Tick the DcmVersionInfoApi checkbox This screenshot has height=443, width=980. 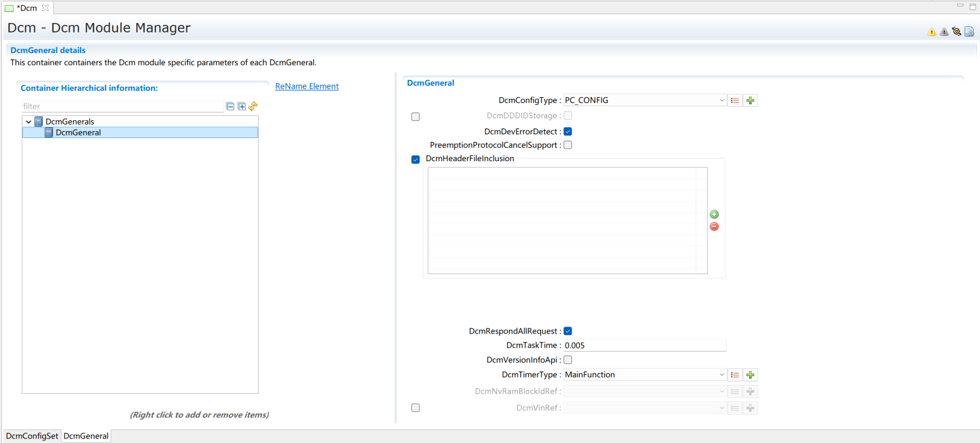coord(568,360)
